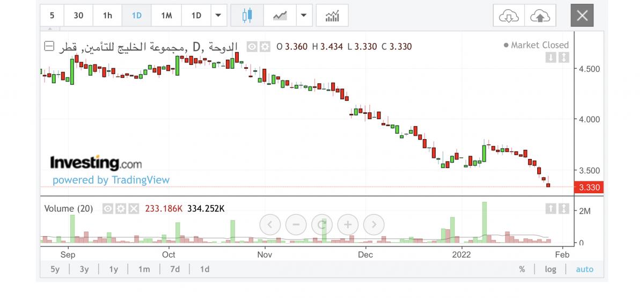The width and height of the screenshot is (644, 298).
Task: Collapse the symbol legend minus box
Action: click(49, 46)
